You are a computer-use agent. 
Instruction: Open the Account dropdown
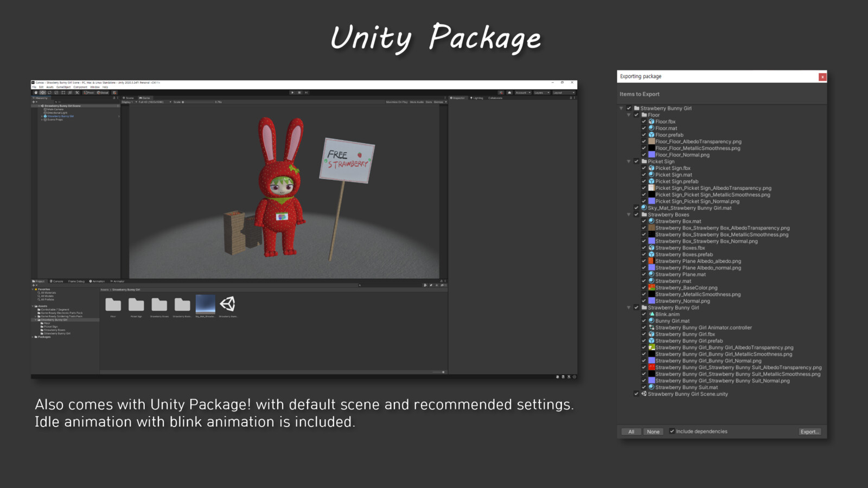[523, 93]
